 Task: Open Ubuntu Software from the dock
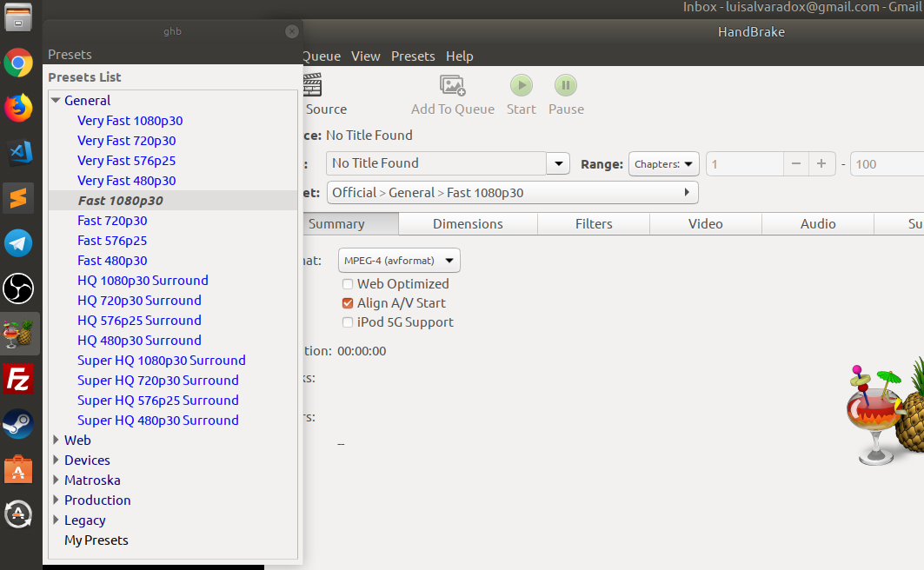pos(18,469)
